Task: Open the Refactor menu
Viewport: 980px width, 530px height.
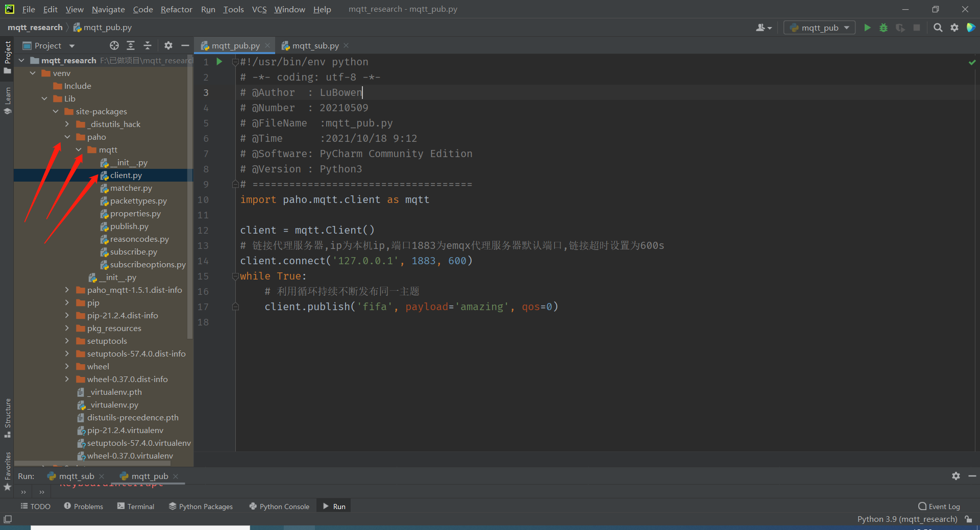Action: tap(176, 9)
